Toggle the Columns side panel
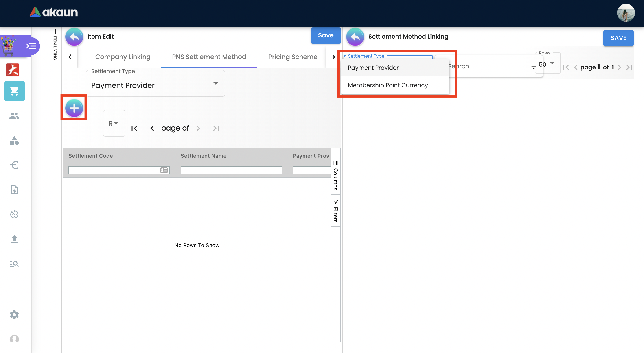This screenshot has height=353, width=644. click(336, 176)
